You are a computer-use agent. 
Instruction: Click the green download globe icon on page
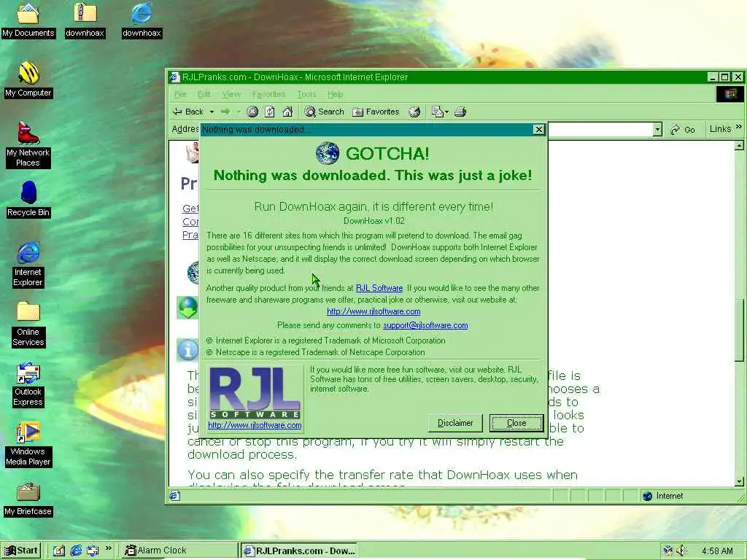(x=187, y=307)
